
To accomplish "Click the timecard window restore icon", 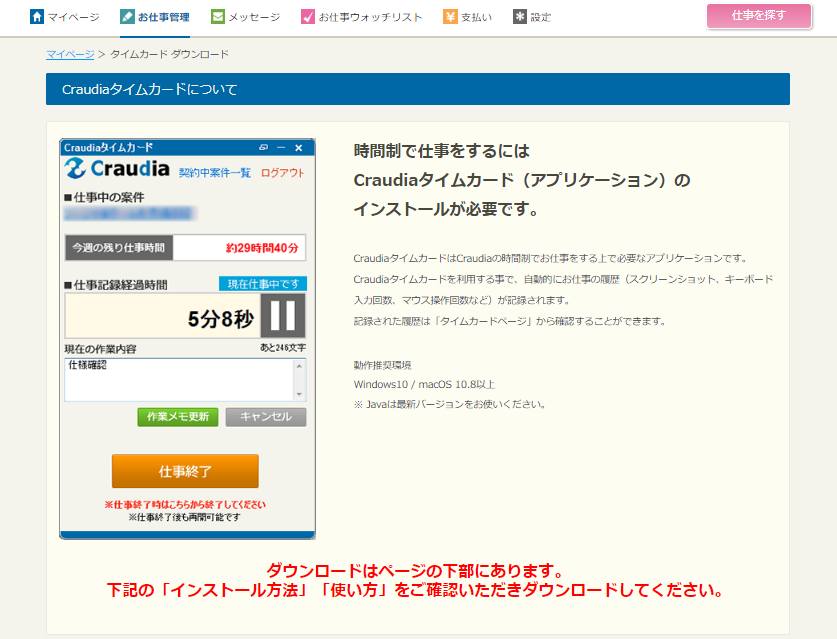I will point(263,148).
